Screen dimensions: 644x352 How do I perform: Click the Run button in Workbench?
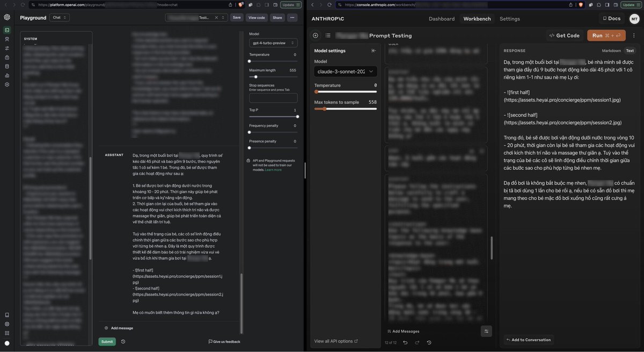click(x=606, y=35)
